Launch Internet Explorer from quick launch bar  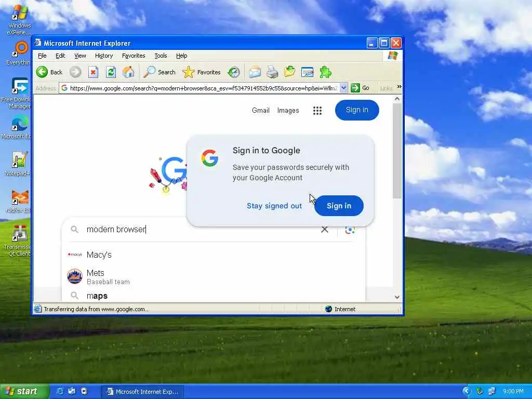click(60, 392)
